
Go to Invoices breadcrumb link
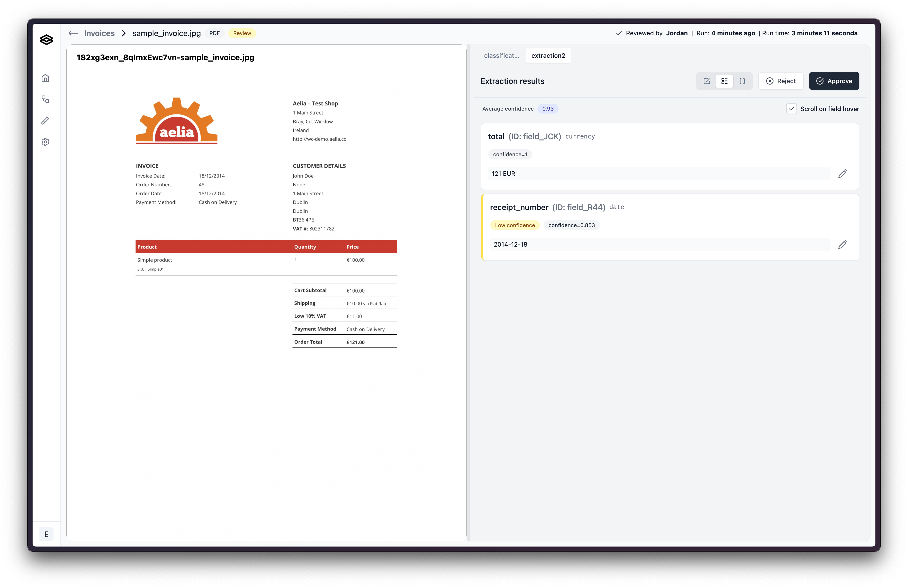99,33
